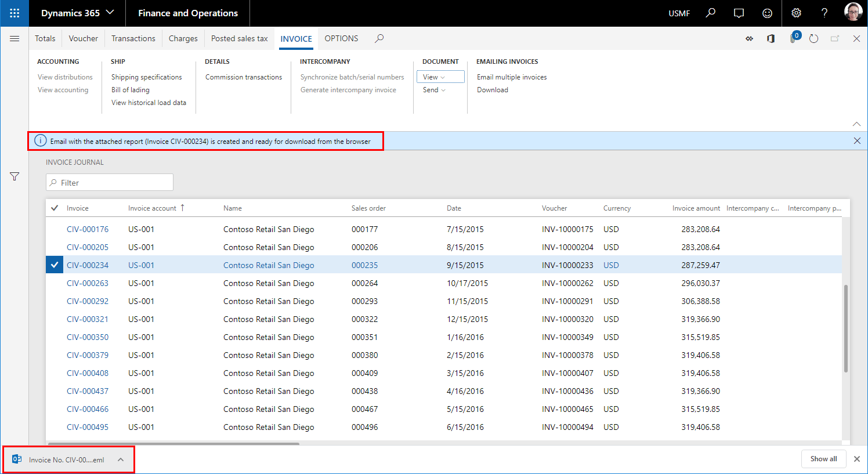Select the INVOICE tab
Image resolution: width=868 pixels, height=474 pixels.
click(296, 39)
